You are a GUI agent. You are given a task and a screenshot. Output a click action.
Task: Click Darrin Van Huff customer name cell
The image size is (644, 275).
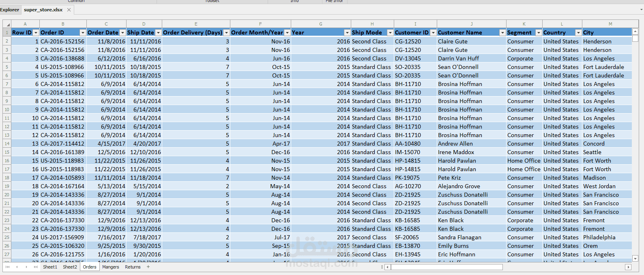pos(472,58)
